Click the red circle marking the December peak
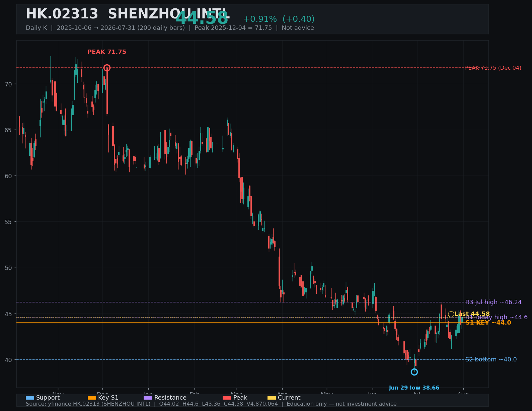Image resolution: width=532 pixels, height=411 pixels. (107, 68)
